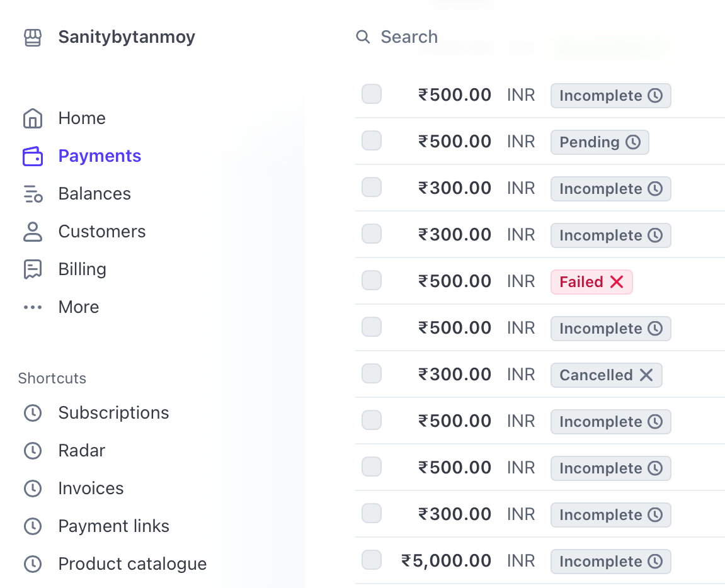Click the Customers person icon

pos(32,231)
